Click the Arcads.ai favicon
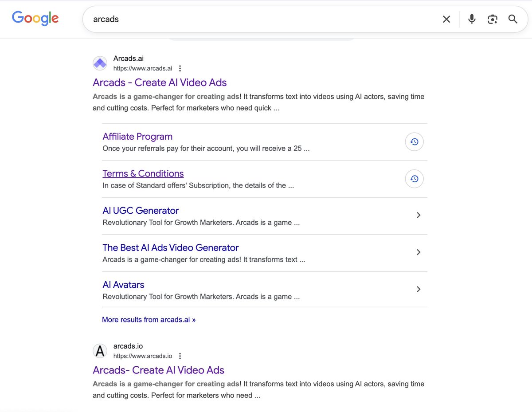This screenshot has height=412, width=532. click(x=100, y=63)
